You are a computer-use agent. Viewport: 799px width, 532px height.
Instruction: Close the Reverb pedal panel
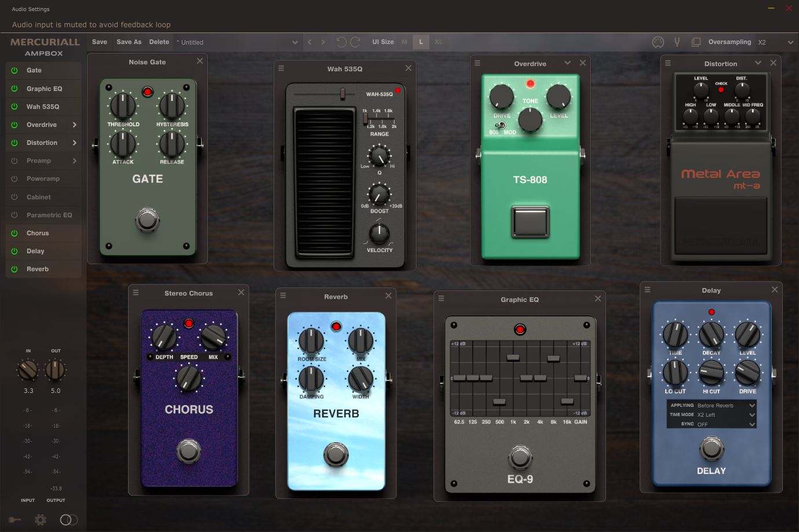[388, 296]
